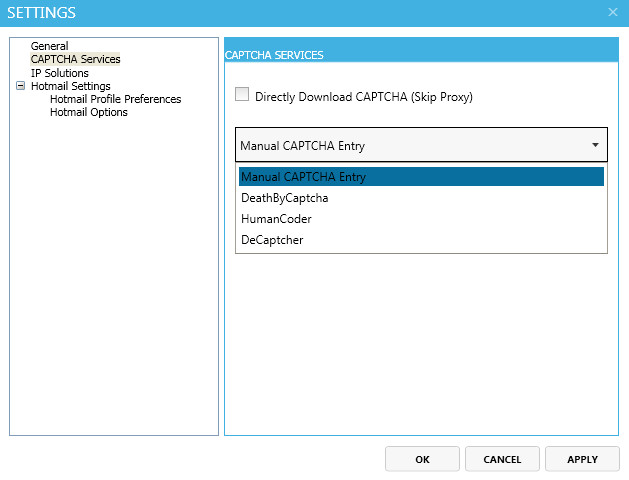Viewport: 629px width, 480px height.
Task: Apply the settings with APPLY button
Action: (x=582, y=459)
